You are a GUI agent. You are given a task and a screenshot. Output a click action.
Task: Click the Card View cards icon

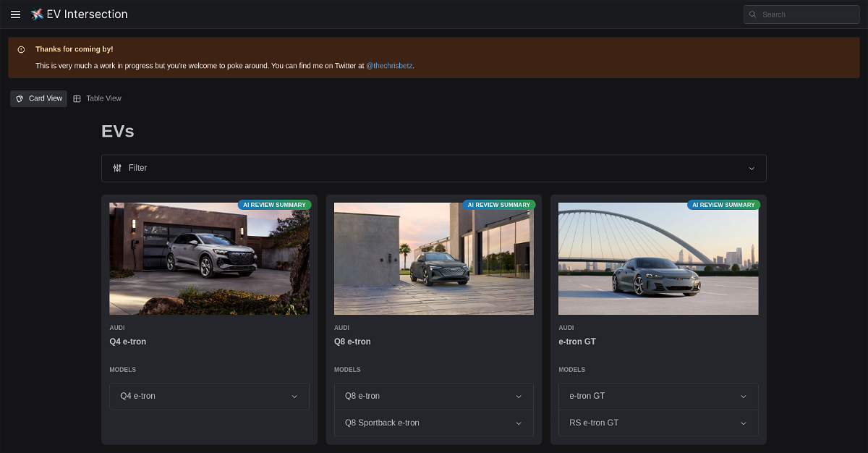point(20,98)
